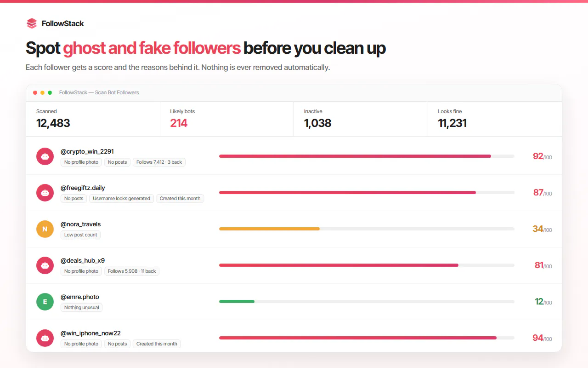The height and width of the screenshot is (368, 588).
Task: Select the Inactive 1,038 stat
Action: click(x=361, y=119)
